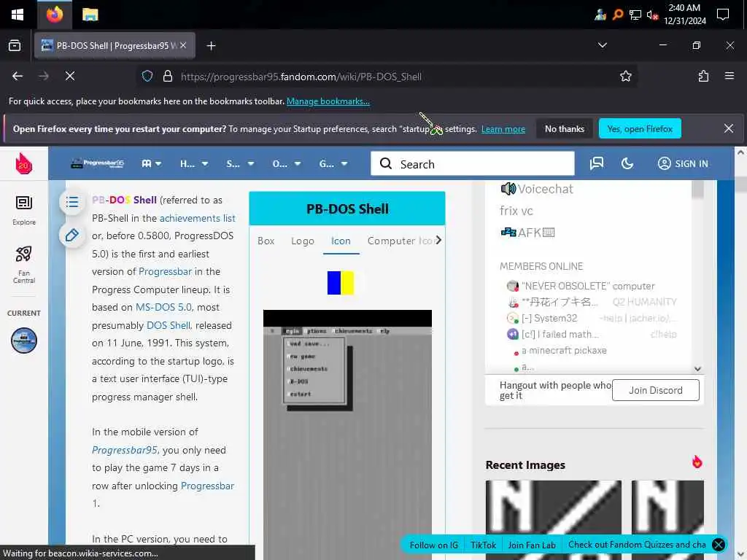Click the Follow on IG link

[x=433, y=545]
